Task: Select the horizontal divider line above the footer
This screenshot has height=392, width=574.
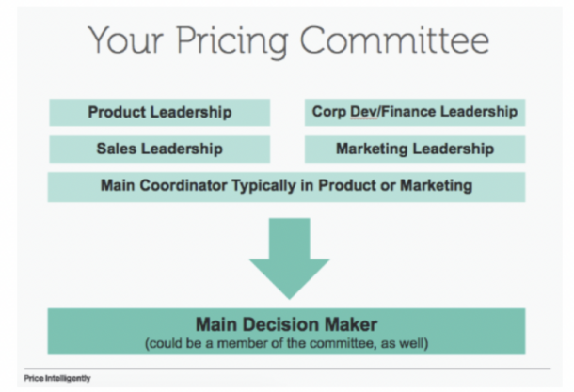Action: (x=287, y=368)
